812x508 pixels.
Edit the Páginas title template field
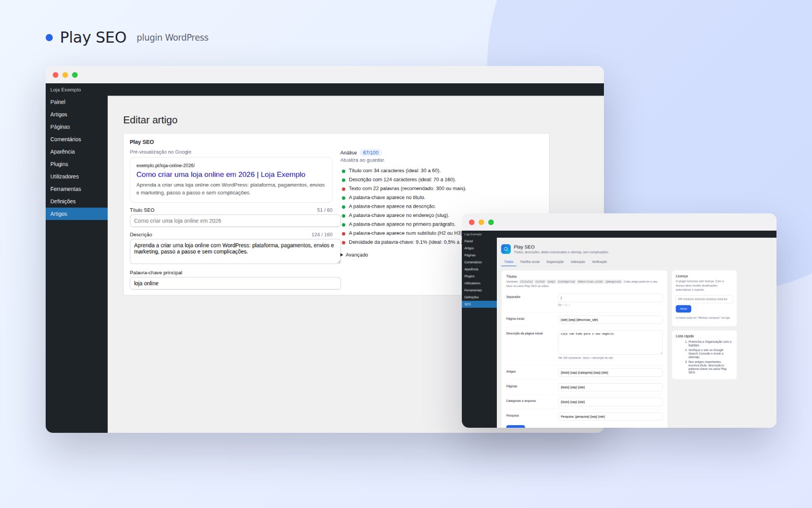(610, 387)
